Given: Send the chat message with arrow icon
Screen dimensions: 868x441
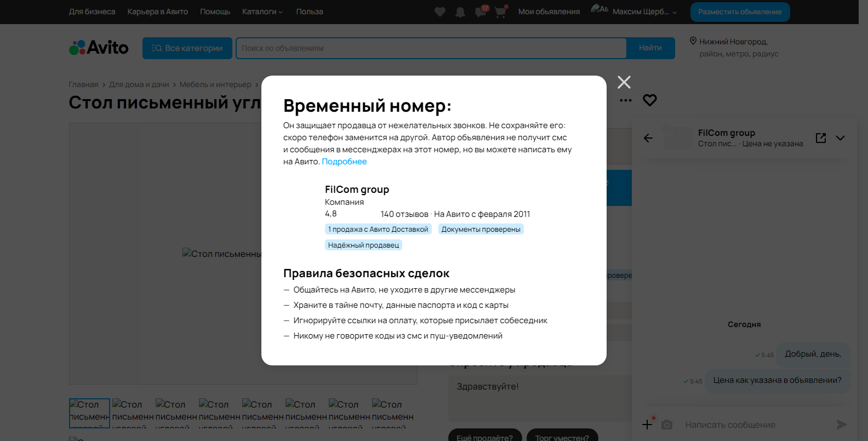Looking at the screenshot, I should point(842,425).
